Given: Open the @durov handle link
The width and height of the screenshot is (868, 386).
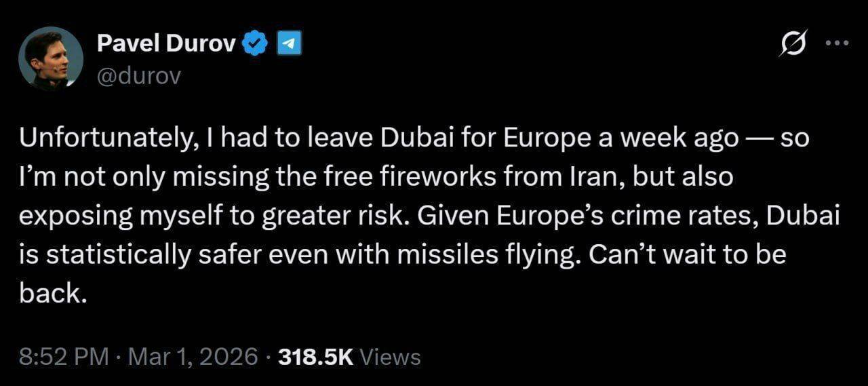Looking at the screenshot, I should coord(139,75).
